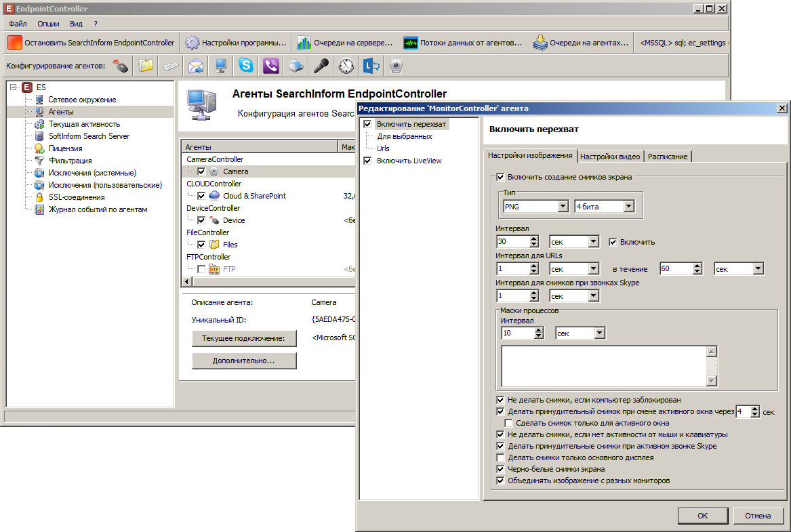Click the keyboard keylogger agent icon
Screen dimensions: 791x532
click(171, 66)
